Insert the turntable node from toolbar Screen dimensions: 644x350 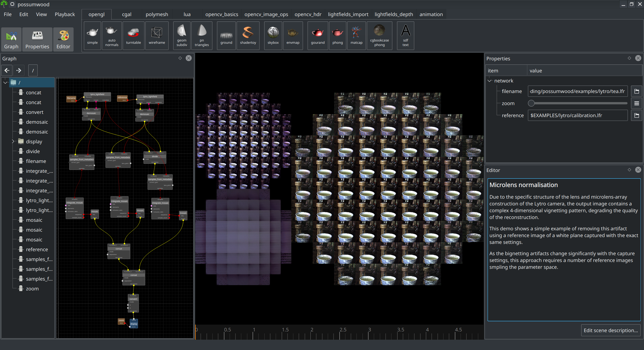coord(133,35)
